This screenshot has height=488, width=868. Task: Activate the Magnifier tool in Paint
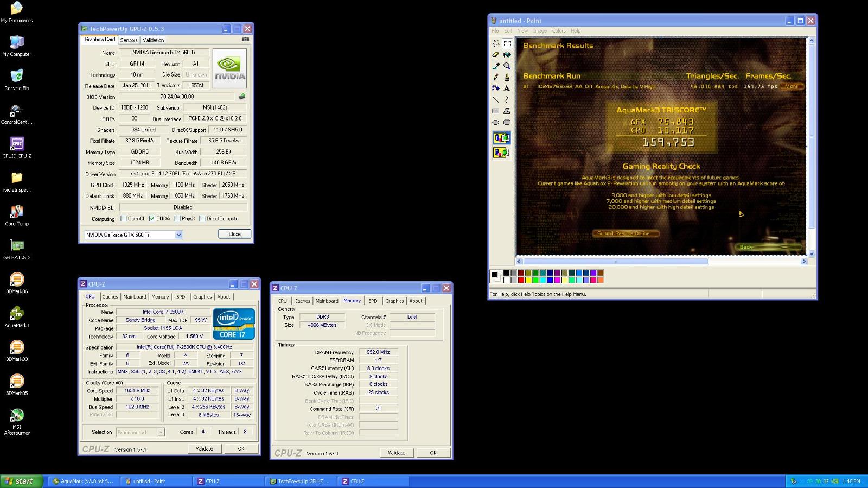pyautogui.click(x=507, y=66)
